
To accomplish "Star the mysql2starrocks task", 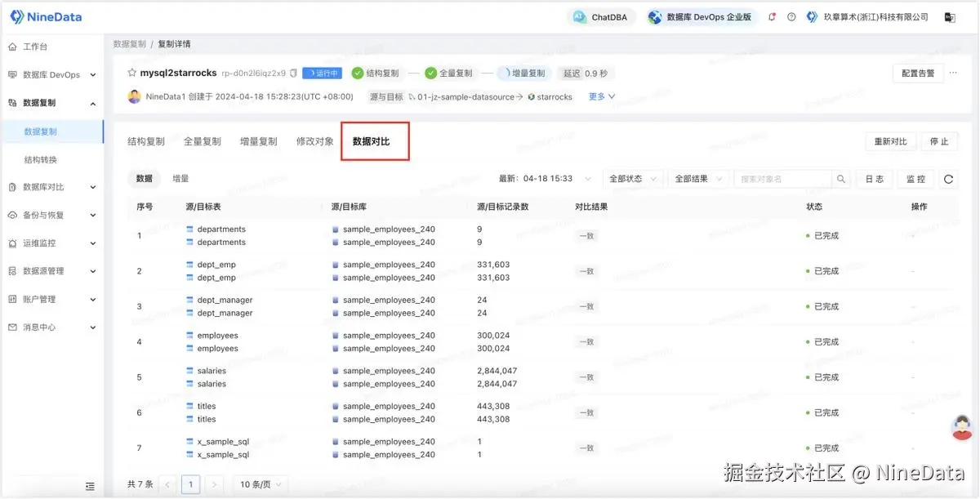I will point(131,73).
